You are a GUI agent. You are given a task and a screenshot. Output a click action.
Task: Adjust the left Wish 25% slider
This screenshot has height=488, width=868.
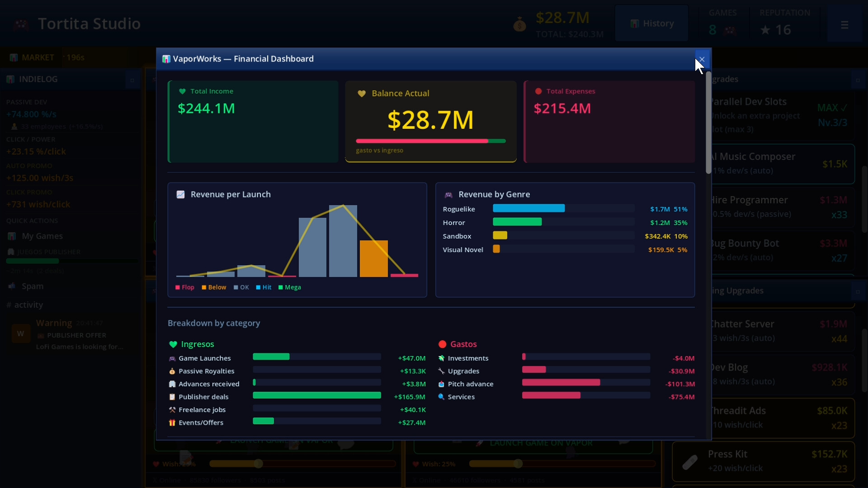[x=258, y=464]
